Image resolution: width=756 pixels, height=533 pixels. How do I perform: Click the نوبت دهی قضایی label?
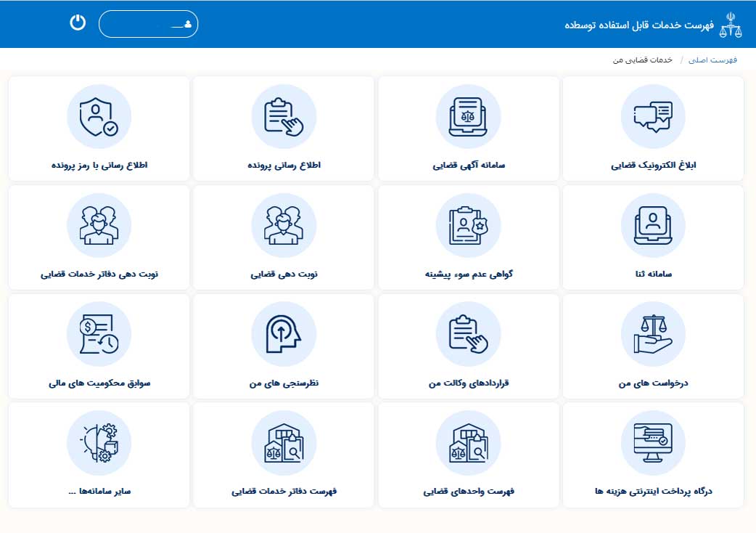pyautogui.click(x=284, y=274)
